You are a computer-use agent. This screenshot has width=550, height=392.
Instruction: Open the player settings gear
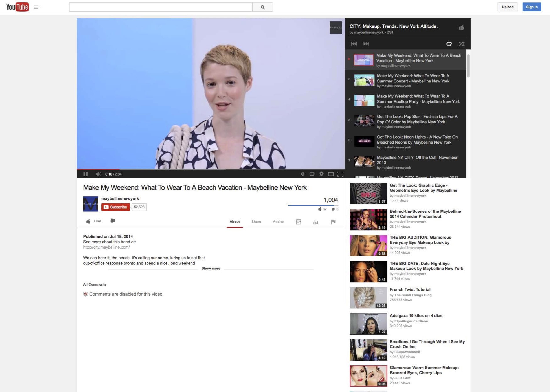point(321,174)
